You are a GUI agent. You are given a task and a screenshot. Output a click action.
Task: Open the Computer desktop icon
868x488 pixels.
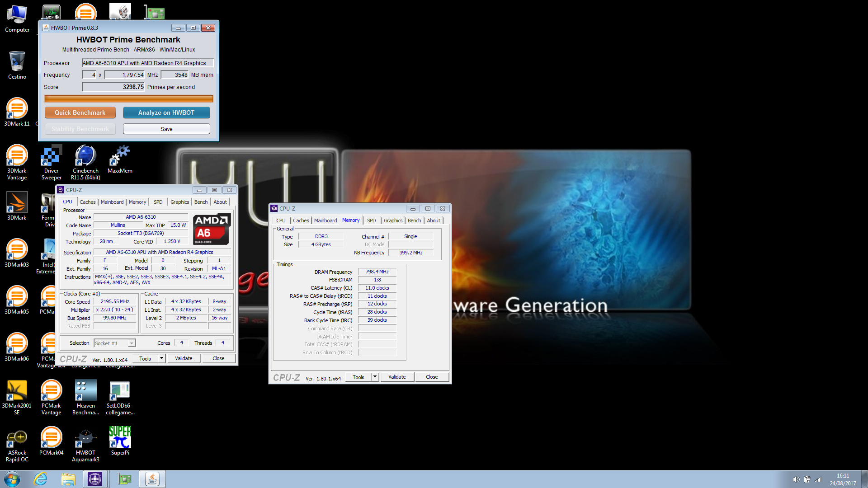click(17, 19)
